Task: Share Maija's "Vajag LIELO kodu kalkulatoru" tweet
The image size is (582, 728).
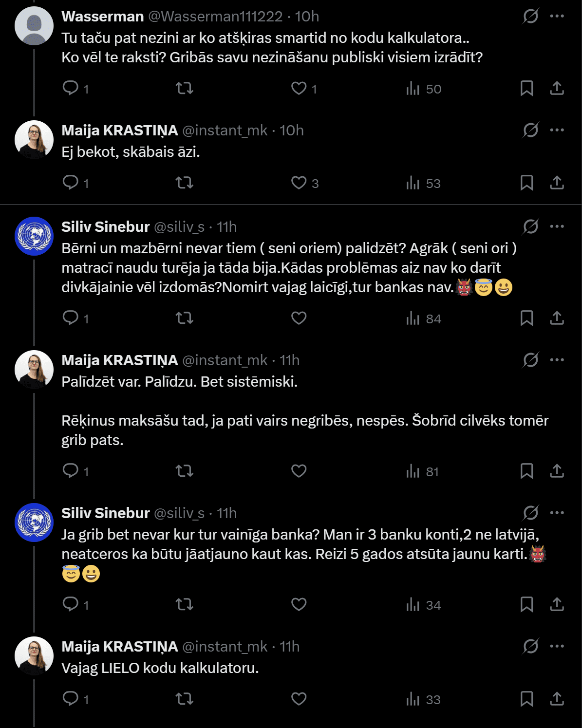Action: [x=557, y=699]
